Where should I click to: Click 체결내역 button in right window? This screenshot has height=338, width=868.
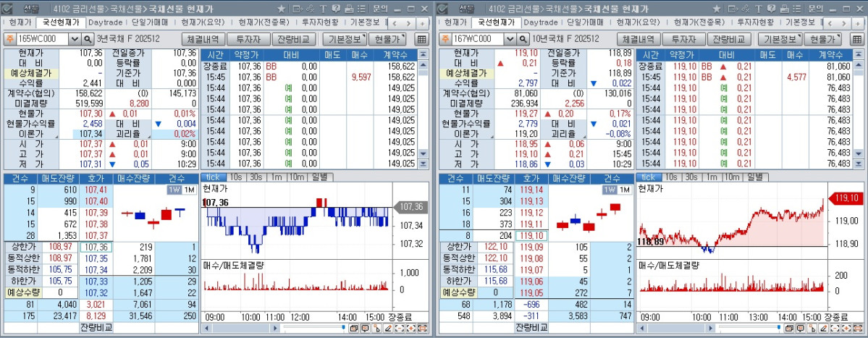(639, 39)
